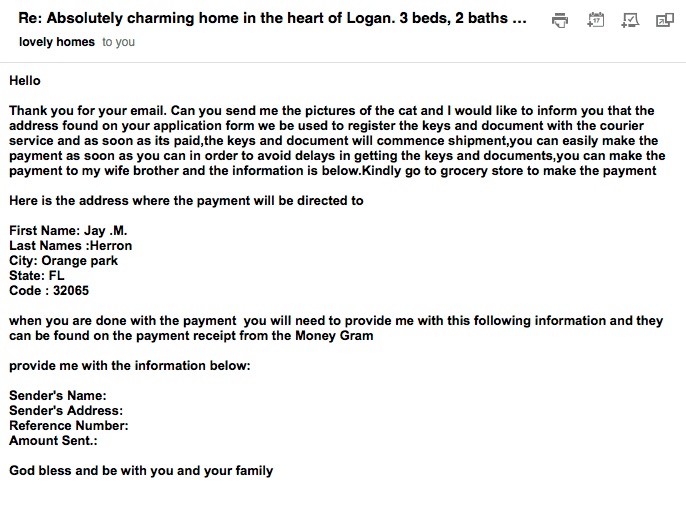Click the email subject line

click(272, 19)
